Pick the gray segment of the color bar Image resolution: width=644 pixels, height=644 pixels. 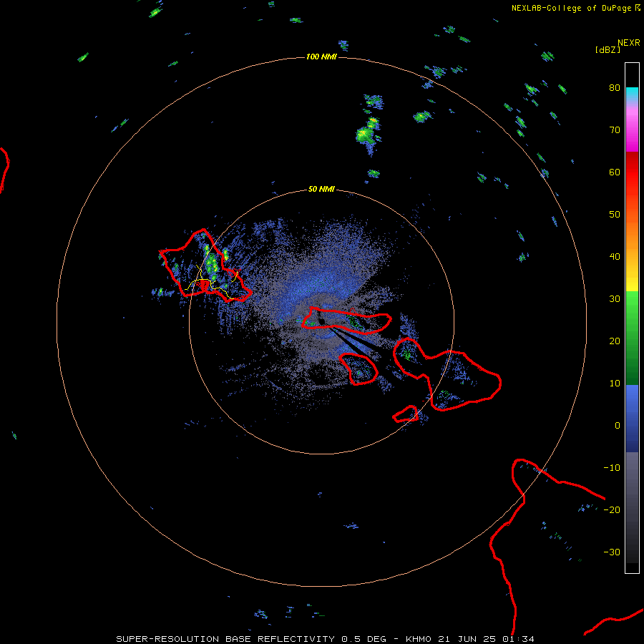tap(632, 472)
